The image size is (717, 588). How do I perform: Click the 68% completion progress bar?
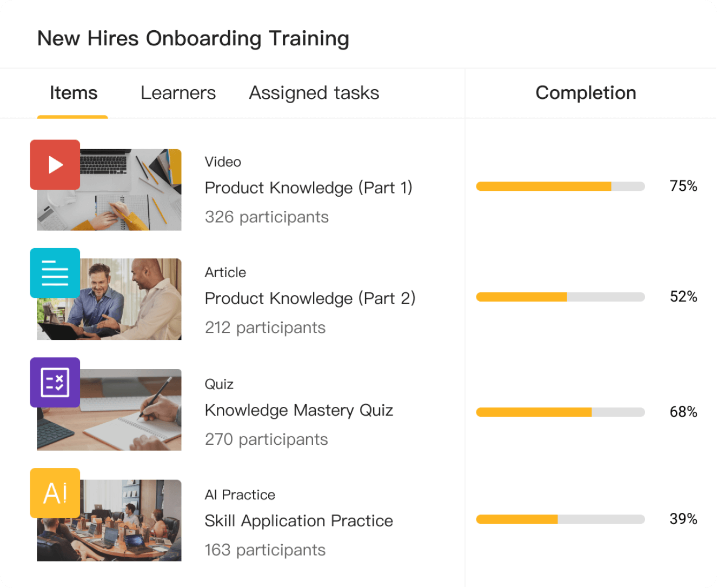(560, 412)
